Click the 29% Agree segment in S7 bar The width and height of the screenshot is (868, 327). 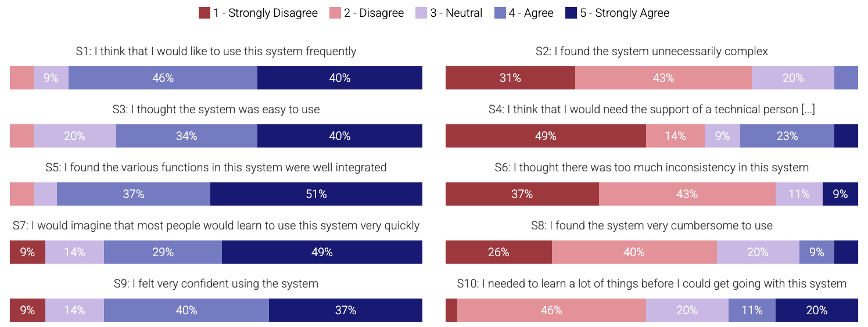(163, 252)
